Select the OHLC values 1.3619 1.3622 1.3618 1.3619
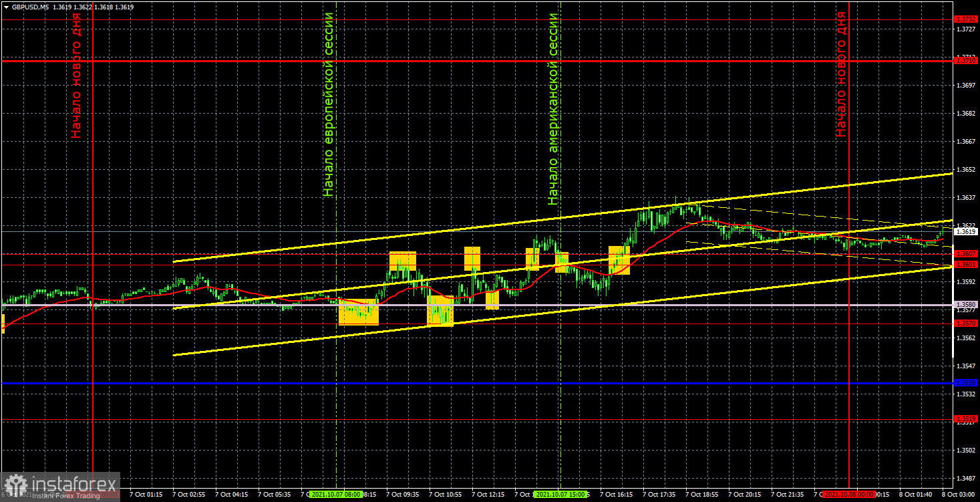 93,7
